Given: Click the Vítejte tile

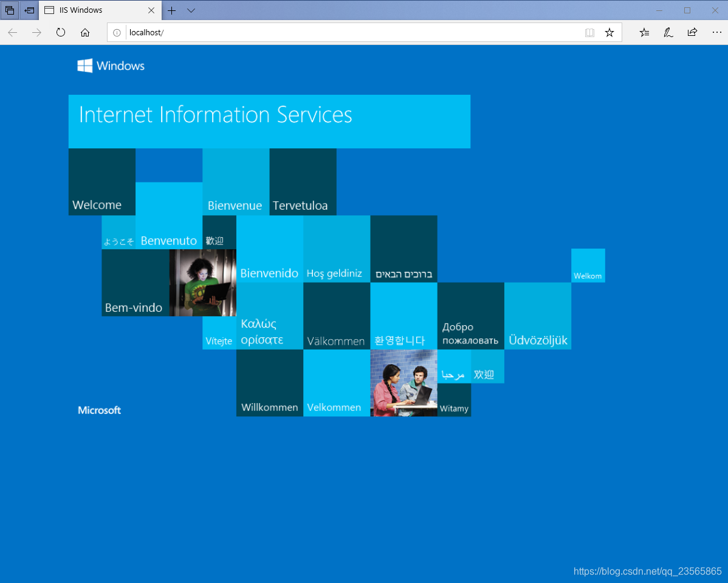Looking at the screenshot, I should point(219,333).
